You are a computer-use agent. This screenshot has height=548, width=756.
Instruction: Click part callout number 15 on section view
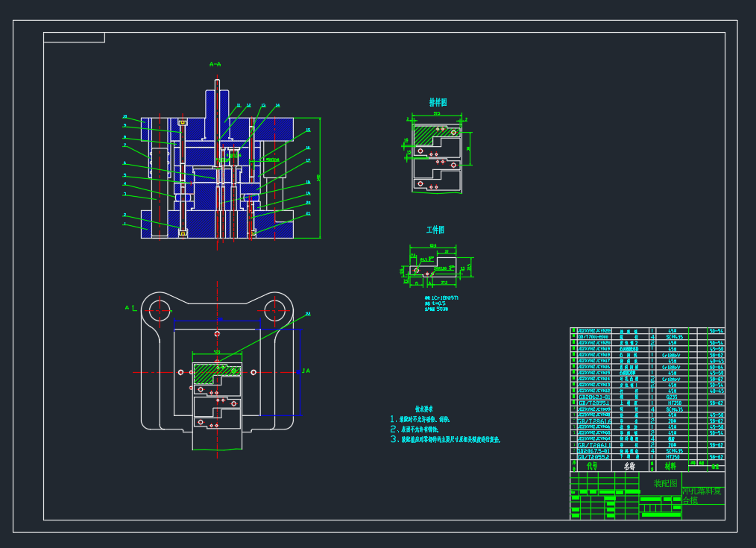308,130
